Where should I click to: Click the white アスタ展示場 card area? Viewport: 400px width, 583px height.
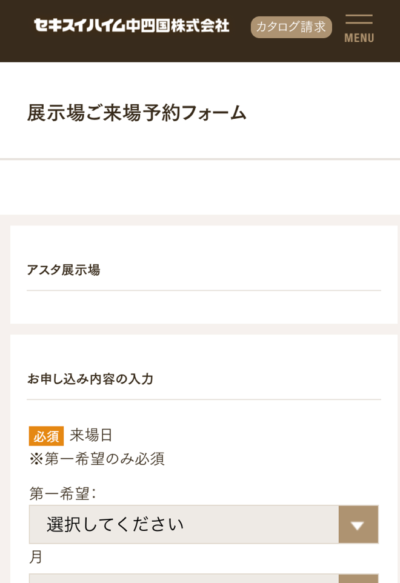pyautogui.click(x=204, y=274)
